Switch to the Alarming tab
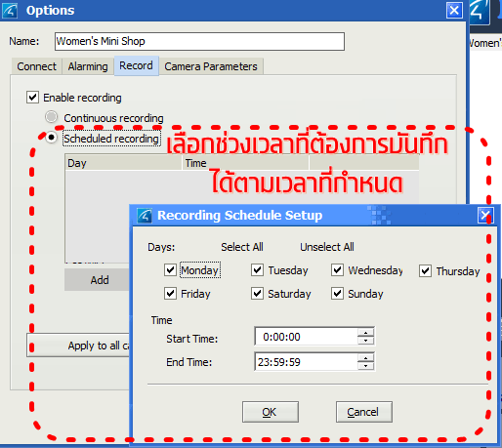 pos(88,66)
